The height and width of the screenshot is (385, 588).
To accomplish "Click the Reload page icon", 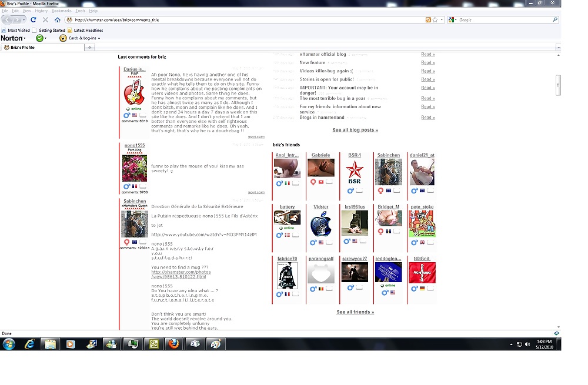I will pos(34,20).
